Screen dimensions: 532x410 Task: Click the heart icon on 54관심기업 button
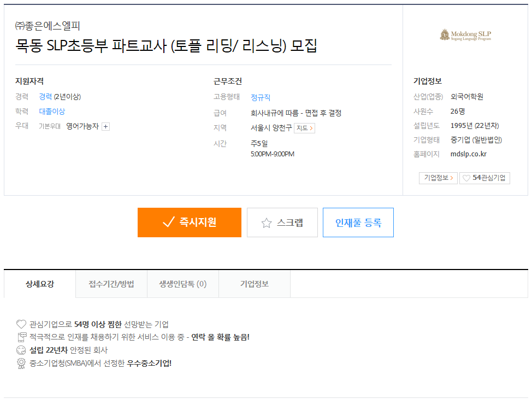pos(466,178)
